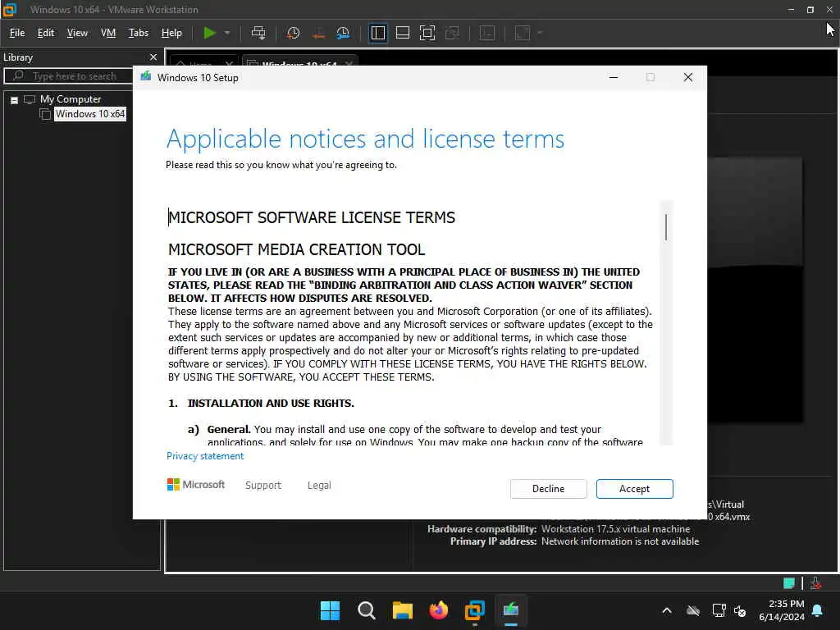Click the stretch guest display icon
Image resolution: width=840 pixels, height=630 pixels.
[523, 33]
